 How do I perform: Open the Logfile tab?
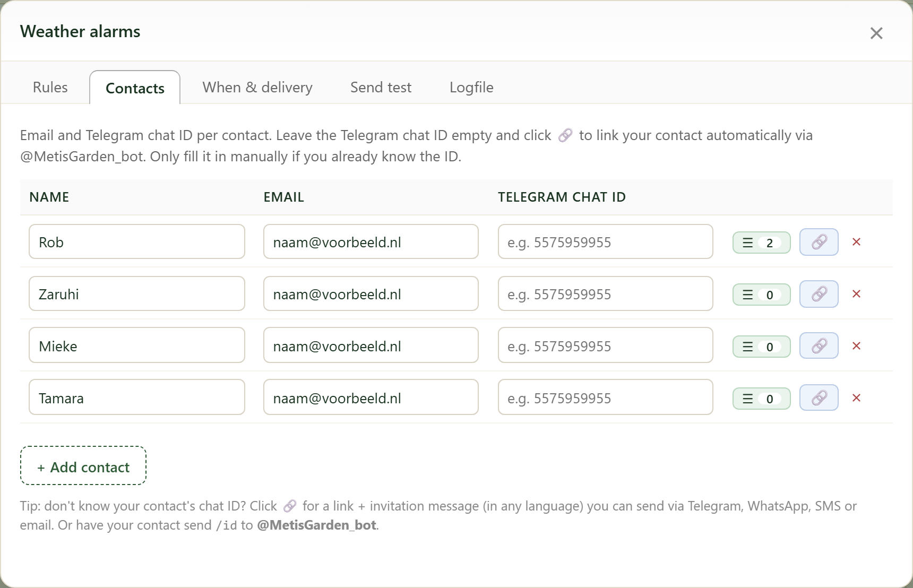471,87
